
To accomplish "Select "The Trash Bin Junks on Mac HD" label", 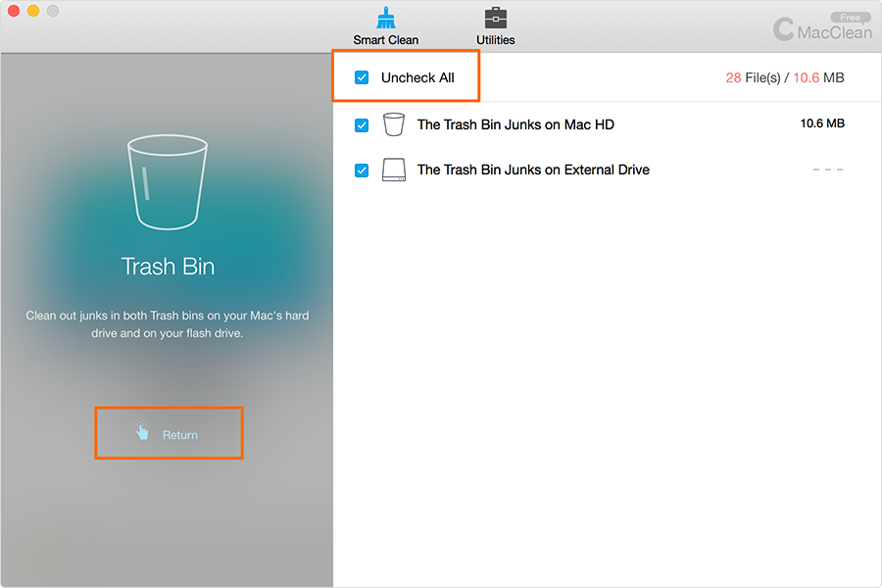I will 515,124.
